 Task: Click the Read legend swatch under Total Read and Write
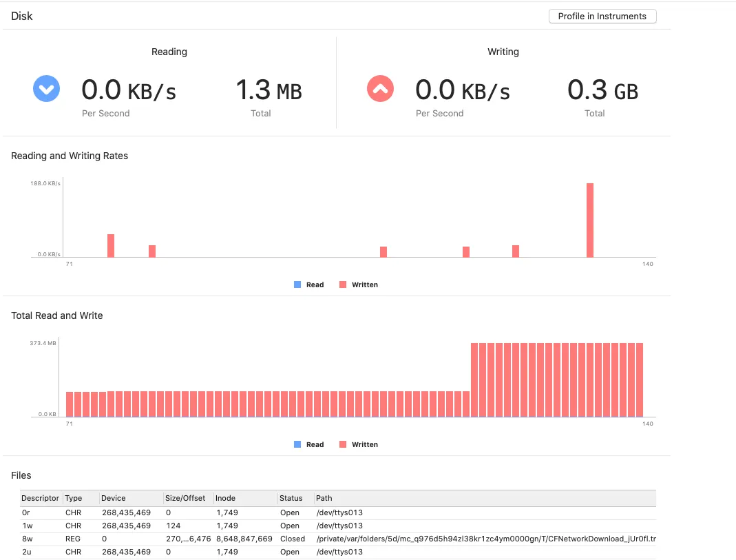coord(297,444)
